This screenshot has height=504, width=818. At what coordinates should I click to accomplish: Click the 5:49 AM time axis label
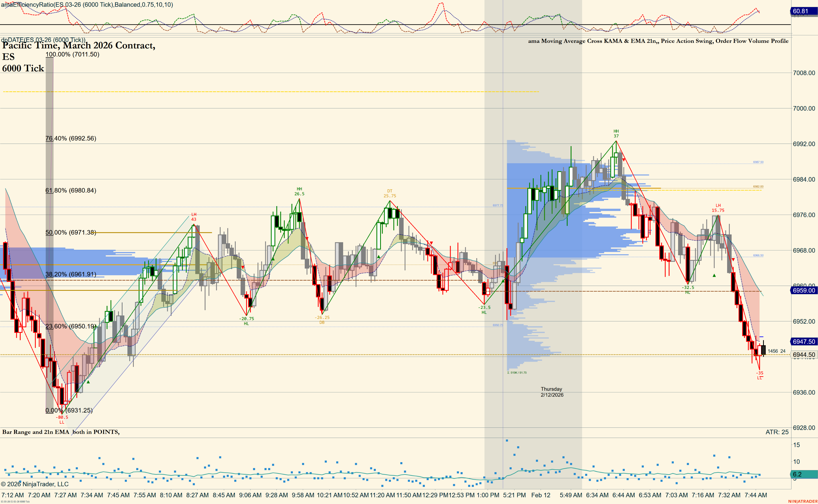pyautogui.click(x=571, y=495)
